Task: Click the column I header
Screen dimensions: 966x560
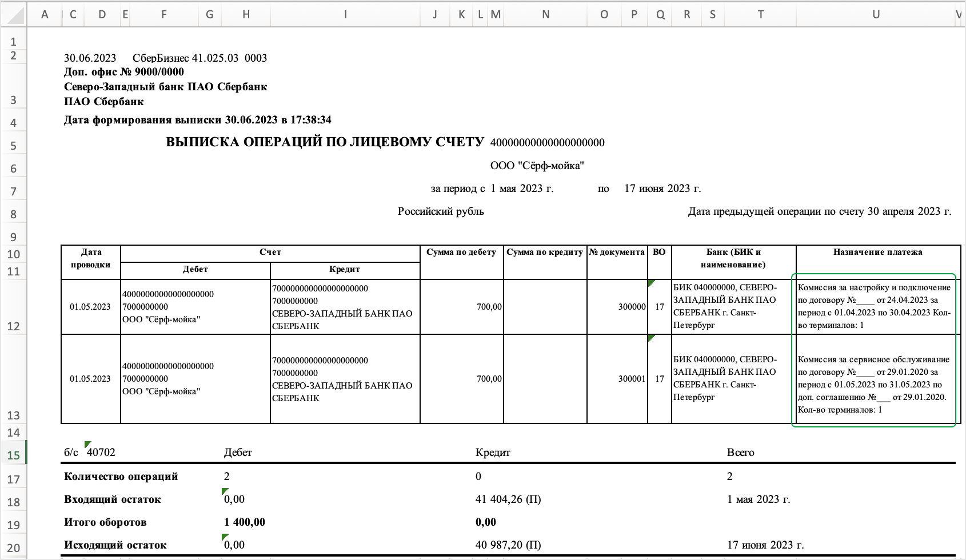Action: click(345, 15)
